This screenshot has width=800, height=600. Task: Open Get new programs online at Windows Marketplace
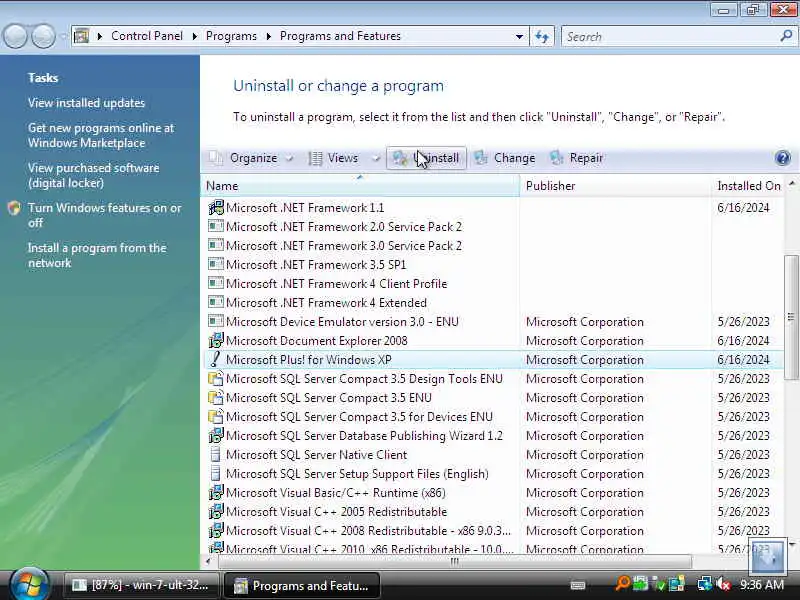[101, 136]
